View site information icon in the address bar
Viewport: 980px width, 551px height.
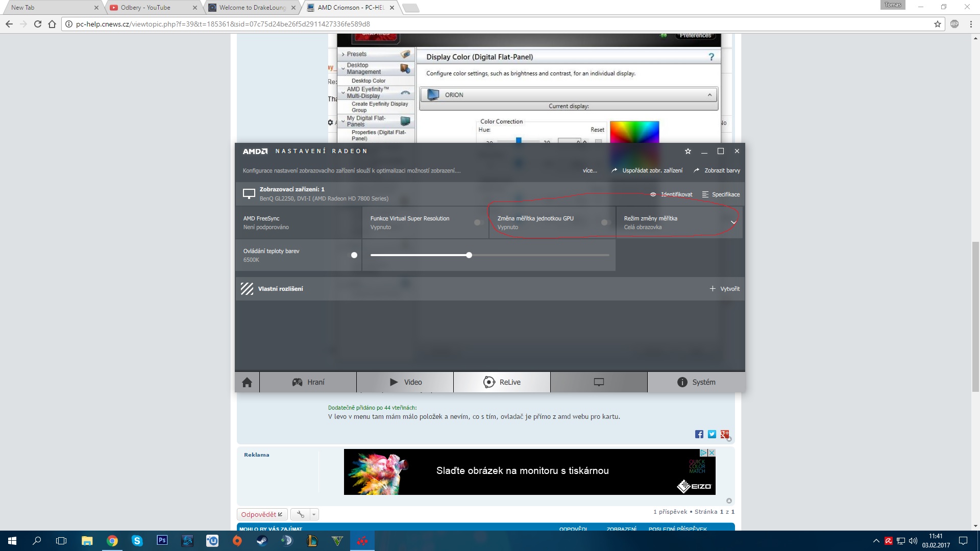pyautogui.click(x=69, y=24)
